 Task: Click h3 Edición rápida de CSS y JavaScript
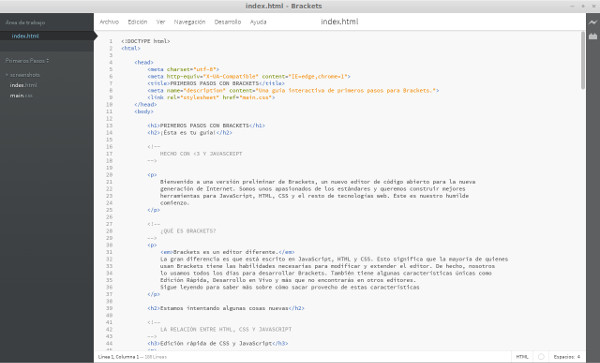point(218,343)
